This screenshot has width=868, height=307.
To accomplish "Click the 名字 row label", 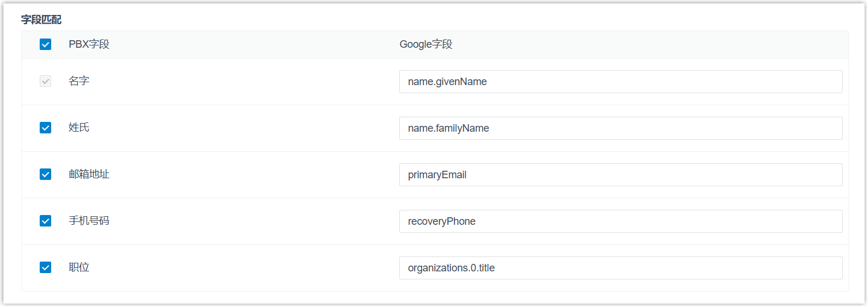I will [x=79, y=81].
